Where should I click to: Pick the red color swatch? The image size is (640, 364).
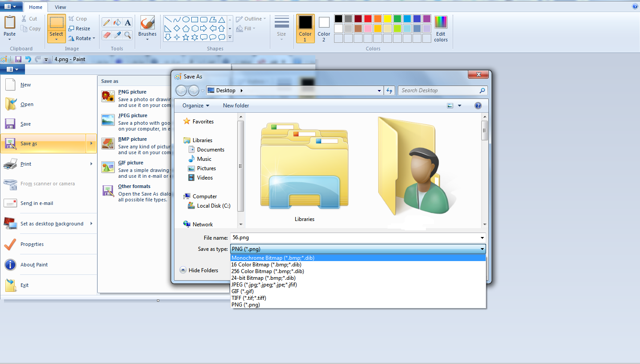coord(368,19)
